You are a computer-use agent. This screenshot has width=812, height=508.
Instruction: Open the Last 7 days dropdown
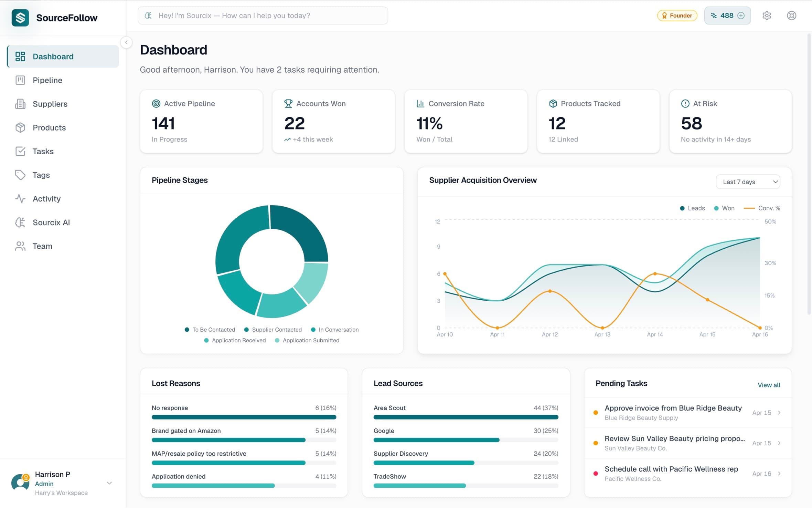[x=748, y=182]
